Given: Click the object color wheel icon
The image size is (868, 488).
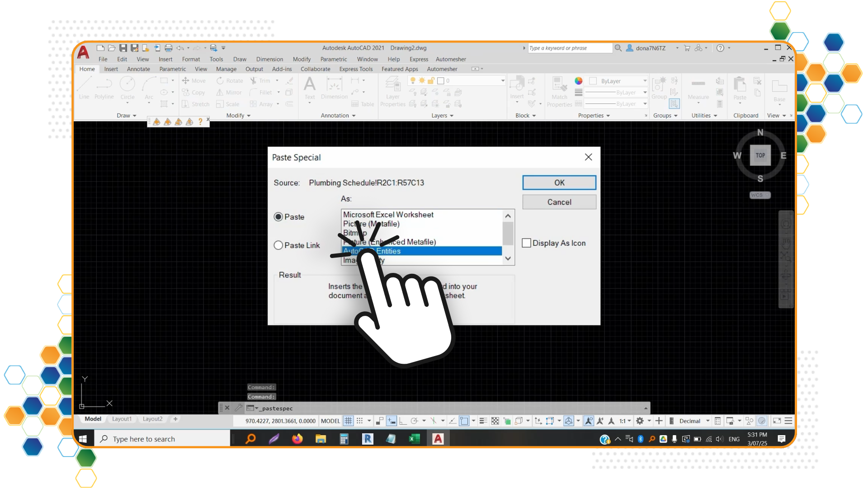Looking at the screenshot, I should (578, 81).
